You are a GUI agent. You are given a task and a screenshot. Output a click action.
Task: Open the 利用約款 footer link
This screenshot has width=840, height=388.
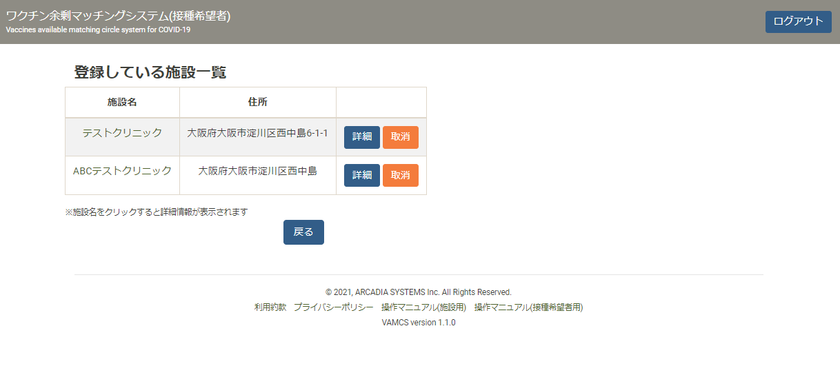(x=271, y=308)
